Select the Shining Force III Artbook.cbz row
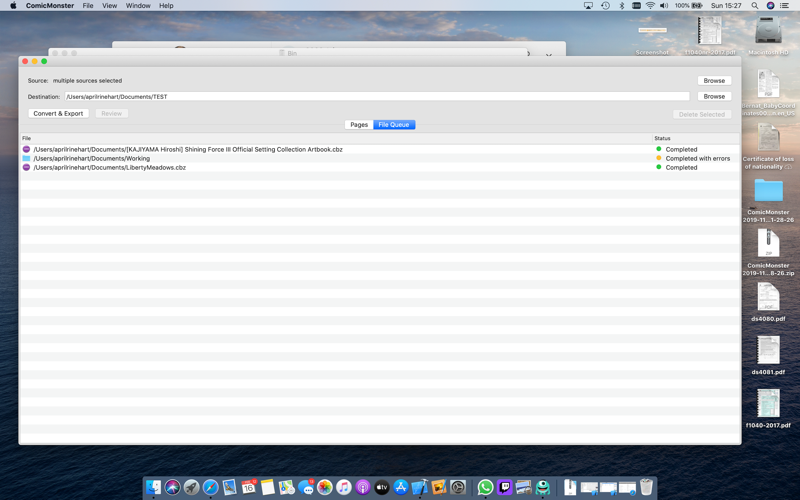This screenshot has height=500, width=800. point(380,149)
